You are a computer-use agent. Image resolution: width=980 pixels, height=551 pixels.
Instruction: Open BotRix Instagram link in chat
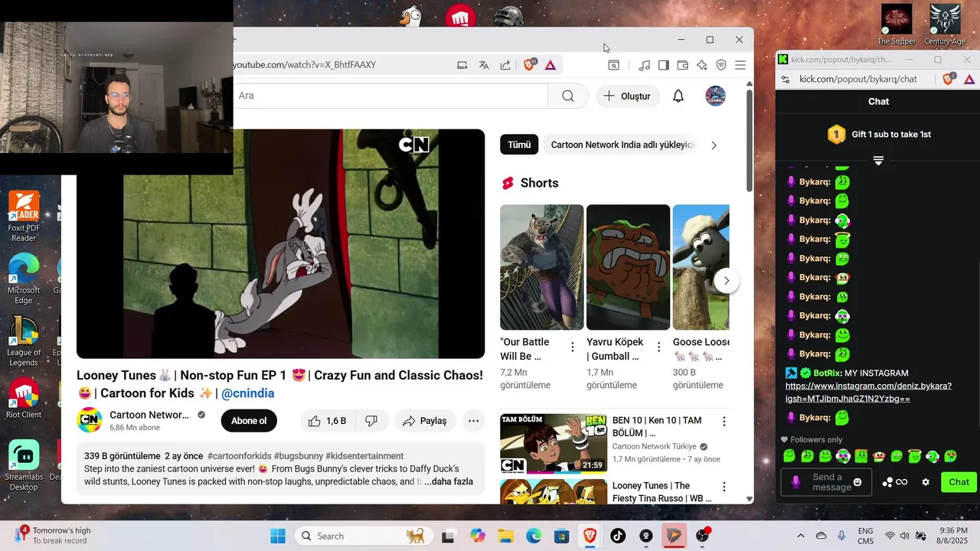(868, 393)
